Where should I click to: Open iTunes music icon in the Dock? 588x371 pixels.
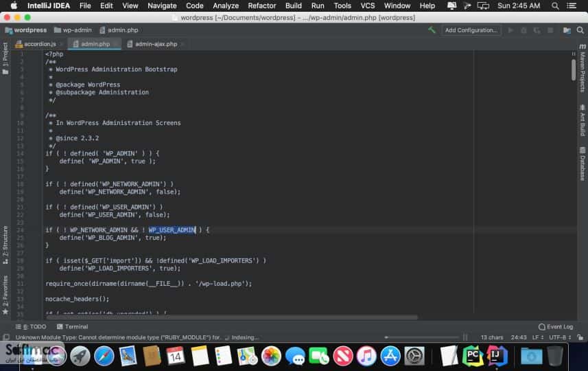pos(366,356)
